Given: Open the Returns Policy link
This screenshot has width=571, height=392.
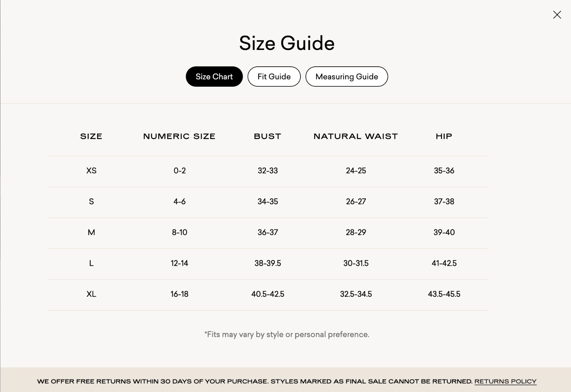Looking at the screenshot, I should tap(505, 381).
